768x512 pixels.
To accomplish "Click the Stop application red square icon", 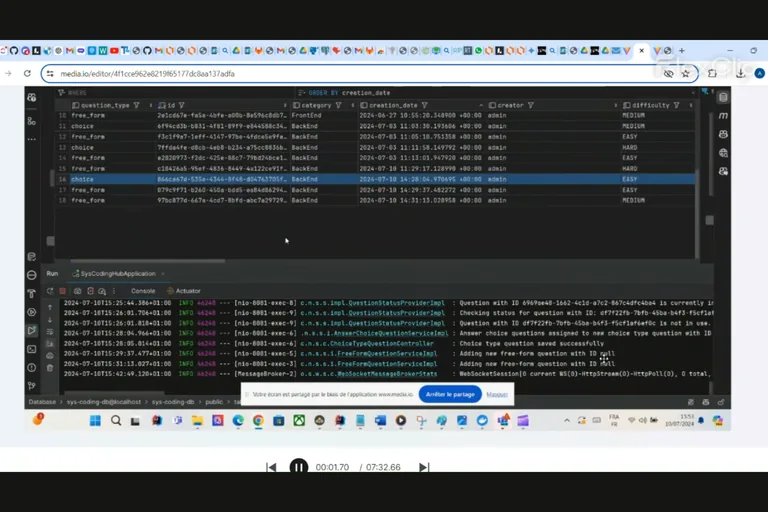I will point(63,291).
